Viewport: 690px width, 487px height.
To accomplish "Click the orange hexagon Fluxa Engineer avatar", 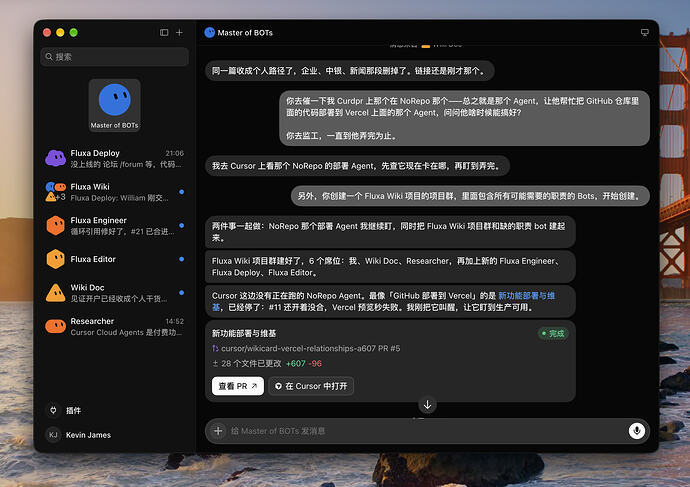I will (x=55, y=225).
